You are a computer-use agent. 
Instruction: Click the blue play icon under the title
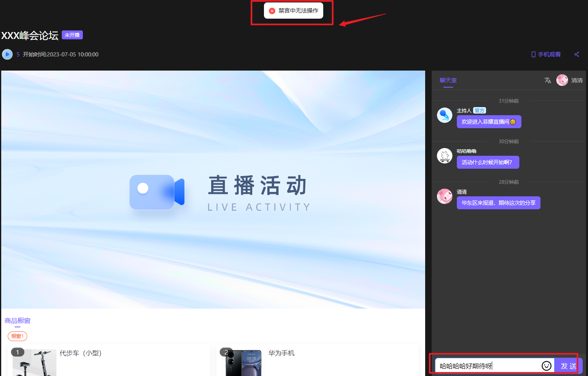pyautogui.click(x=7, y=54)
